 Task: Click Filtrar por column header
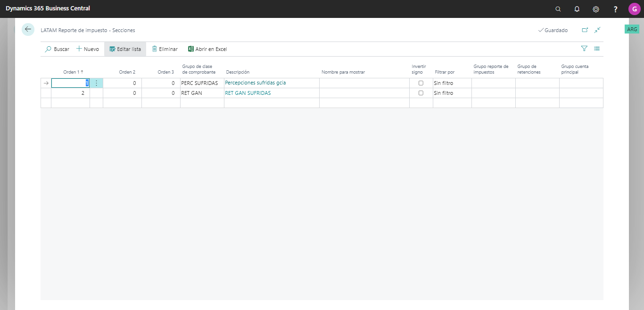coord(445,72)
